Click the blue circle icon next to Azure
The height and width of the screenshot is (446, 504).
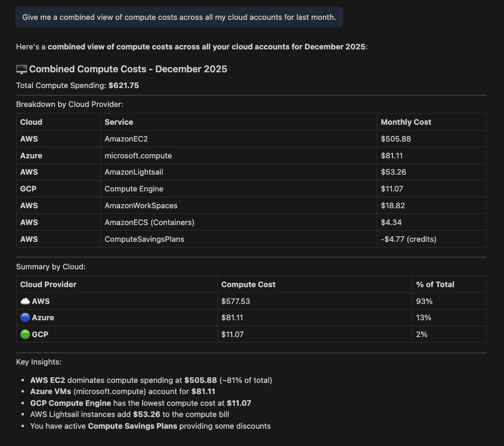(x=25, y=318)
